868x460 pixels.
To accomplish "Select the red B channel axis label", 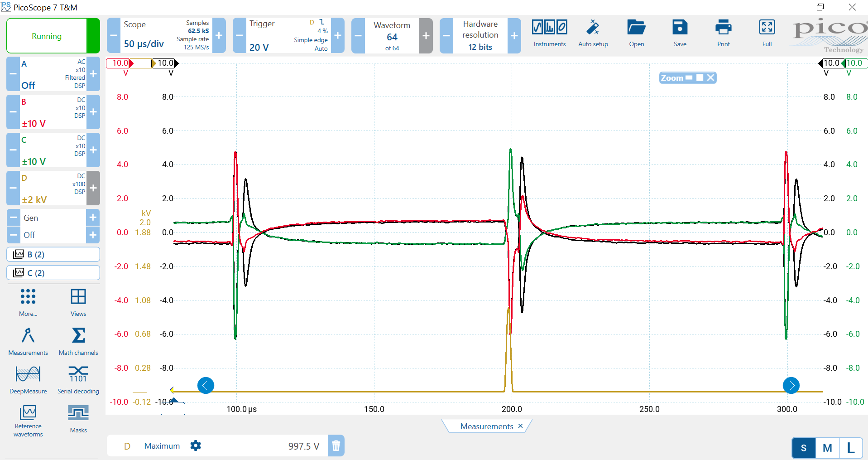I will point(120,63).
